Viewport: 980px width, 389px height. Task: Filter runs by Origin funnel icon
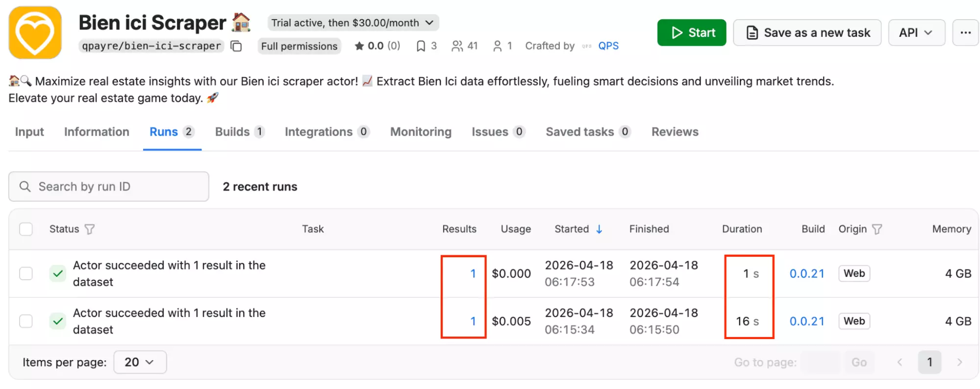[x=877, y=229]
